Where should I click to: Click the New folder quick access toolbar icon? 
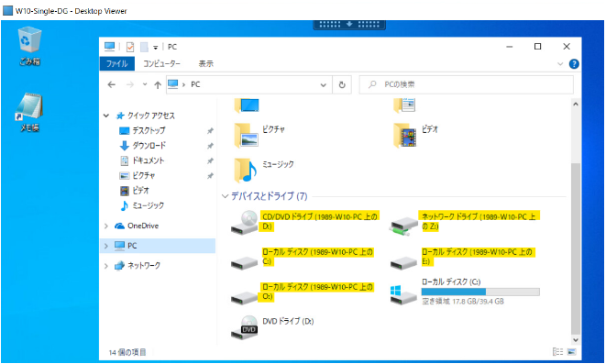[x=144, y=47]
